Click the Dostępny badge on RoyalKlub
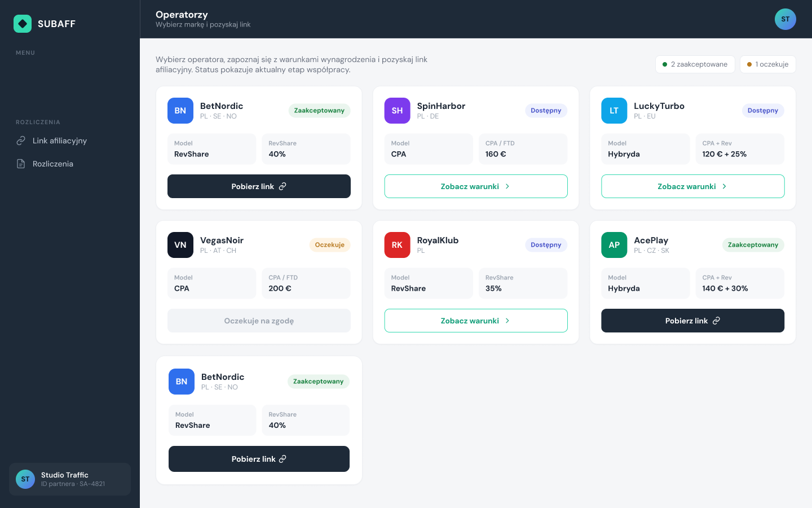Image resolution: width=812 pixels, height=508 pixels. [546, 245]
